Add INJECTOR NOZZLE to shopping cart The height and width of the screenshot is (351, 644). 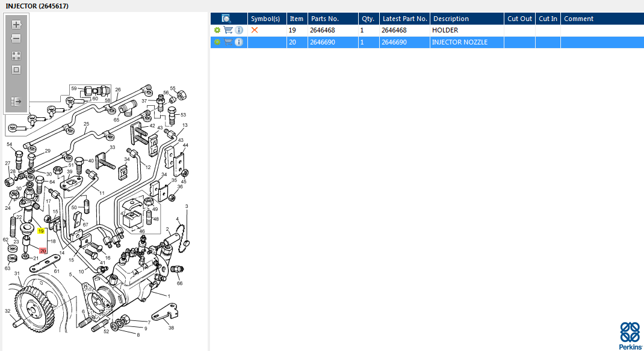tap(228, 42)
